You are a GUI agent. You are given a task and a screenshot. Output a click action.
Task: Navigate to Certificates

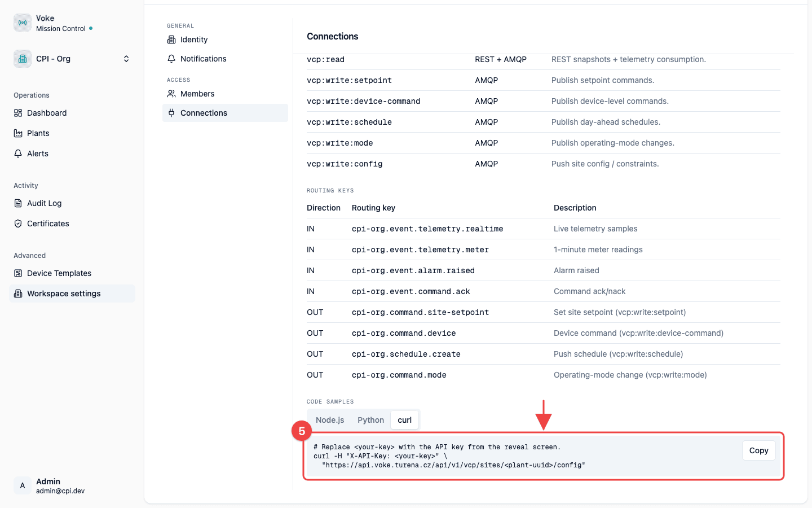point(72,224)
